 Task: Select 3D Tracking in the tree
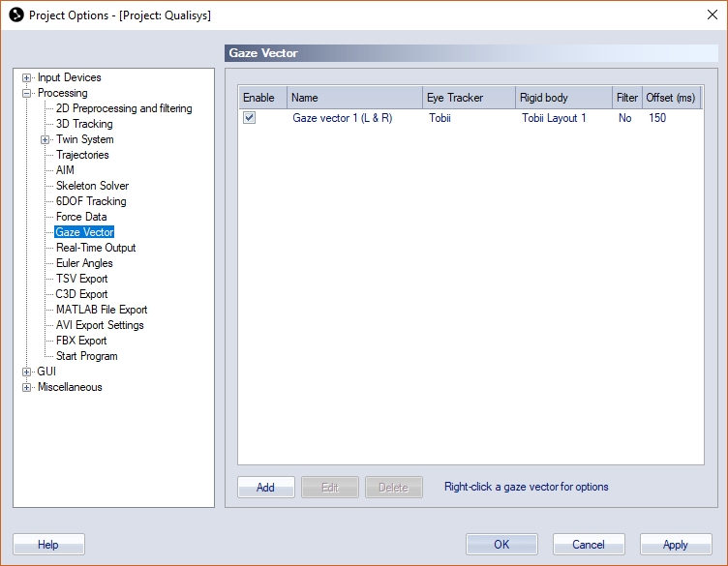click(84, 124)
